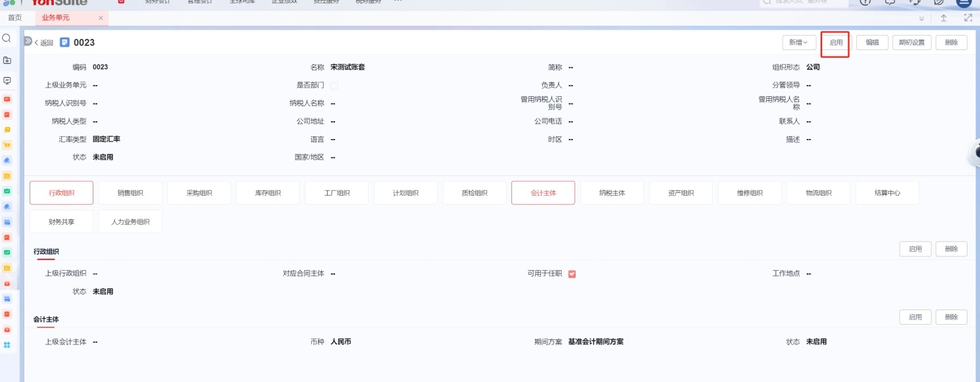
Task: Open the favorites folder icon in sidebar
Action: point(7,60)
